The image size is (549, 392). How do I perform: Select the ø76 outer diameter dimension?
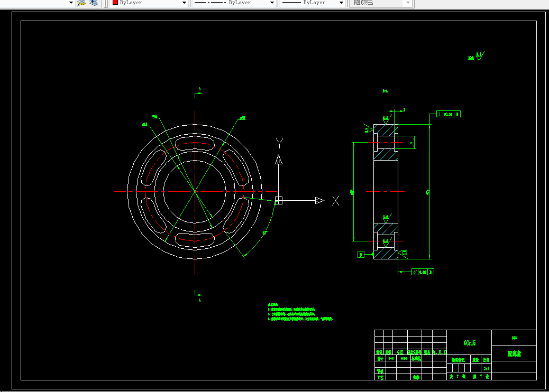(428, 192)
